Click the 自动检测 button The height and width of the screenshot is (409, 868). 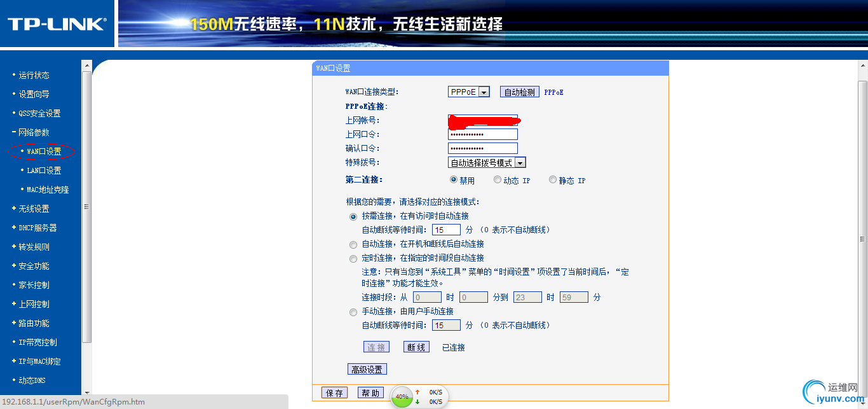[520, 92]
